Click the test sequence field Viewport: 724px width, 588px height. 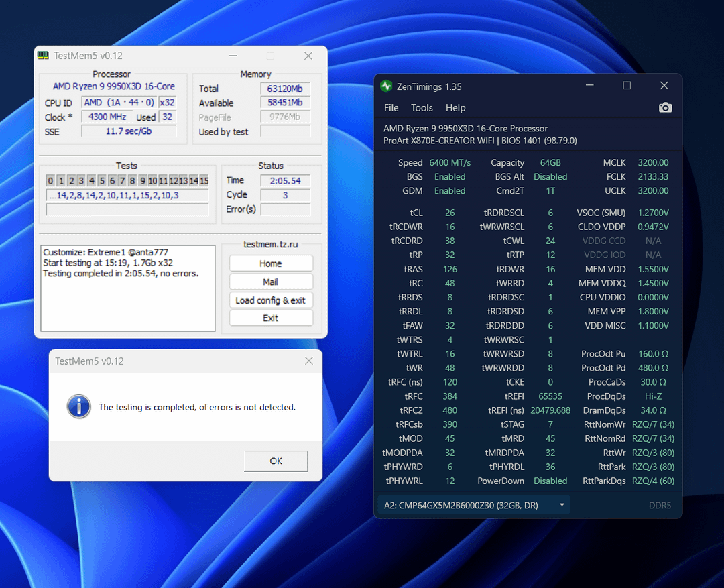coord(127,195)
